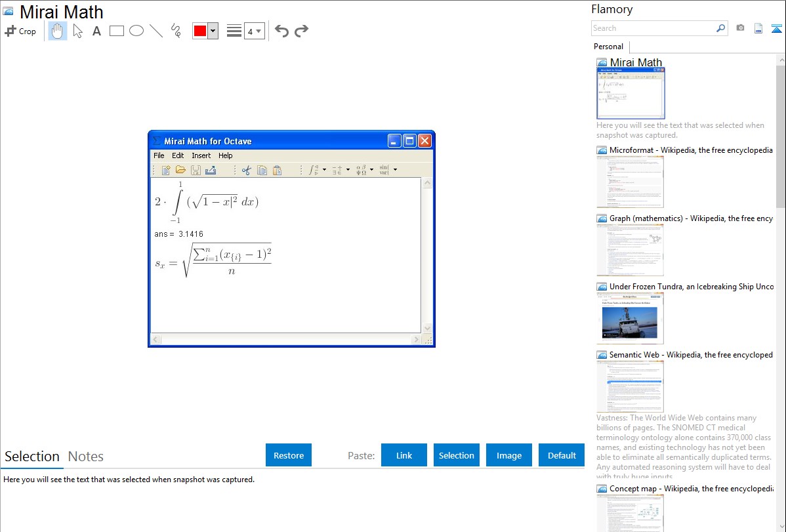The height and width of the screenshot is (532, 786).
Task: Activate the hand pan tool
Action: [57, 31]
